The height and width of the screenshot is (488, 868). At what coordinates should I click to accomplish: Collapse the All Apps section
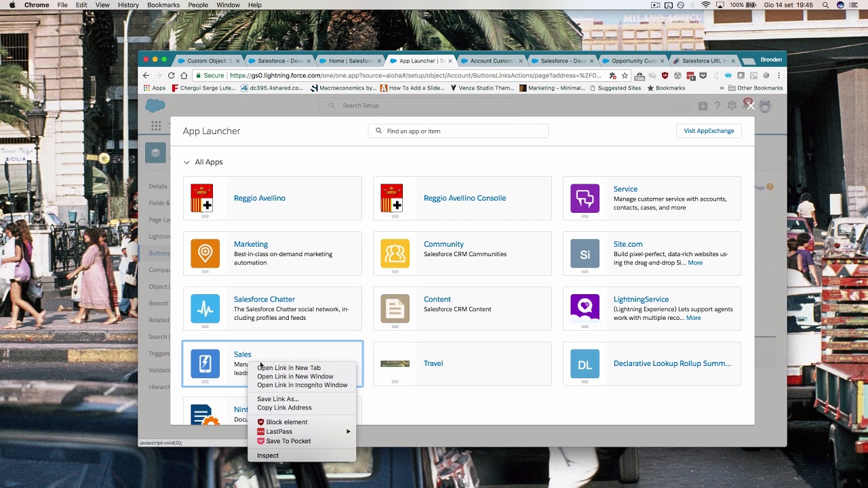point(186,162)
